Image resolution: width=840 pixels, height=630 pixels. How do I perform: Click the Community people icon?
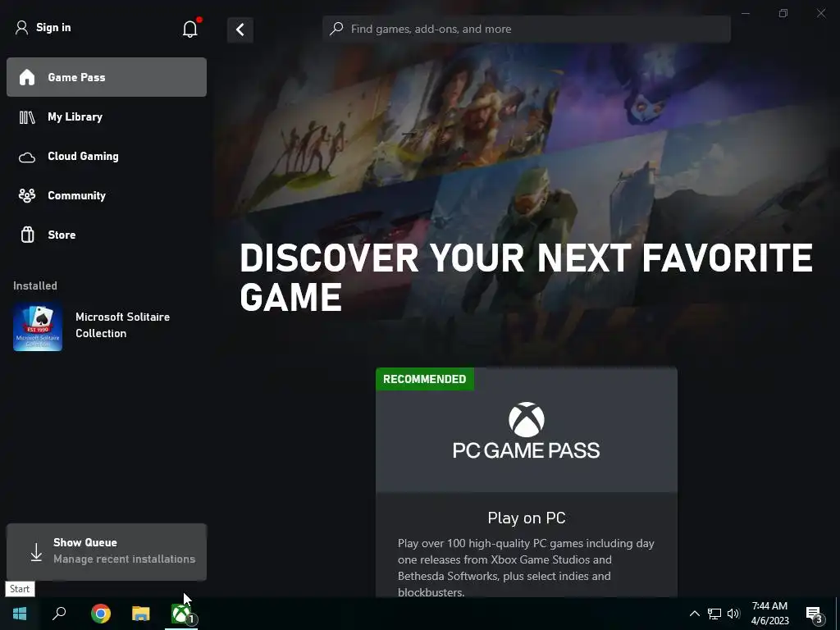tap(27, 195)
